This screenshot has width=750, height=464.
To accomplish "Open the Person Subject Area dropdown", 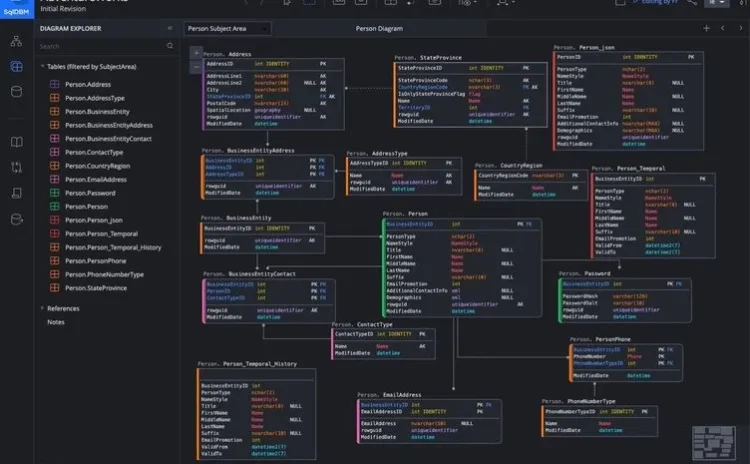I will 227,29.
